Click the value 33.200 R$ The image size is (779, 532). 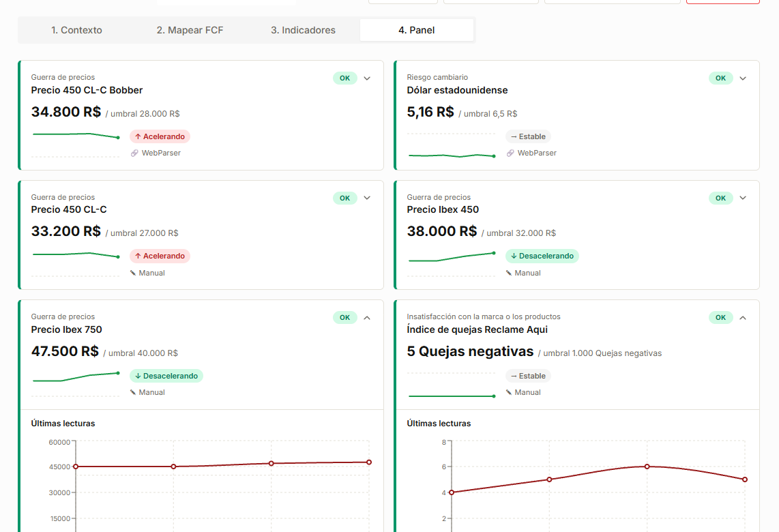pos(66,231)
